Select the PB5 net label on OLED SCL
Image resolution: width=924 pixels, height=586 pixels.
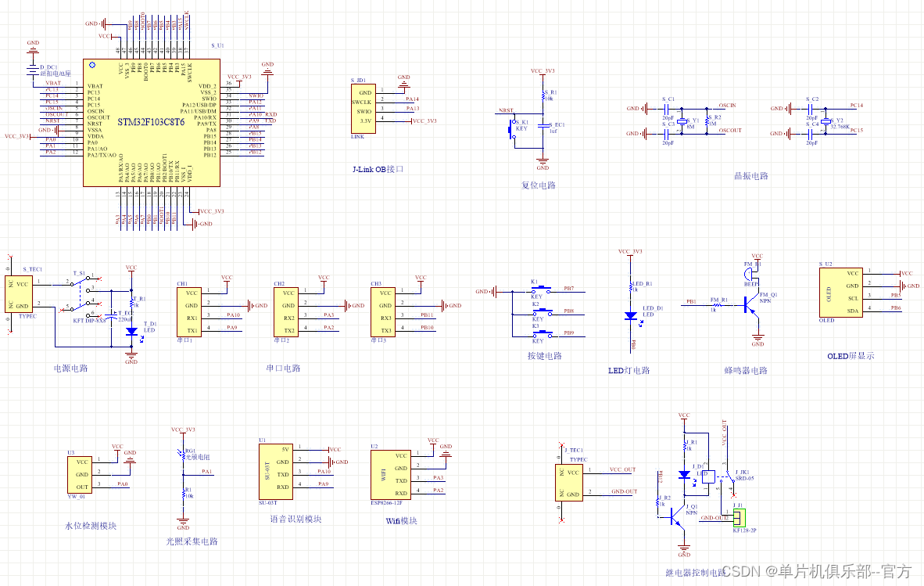896,296
